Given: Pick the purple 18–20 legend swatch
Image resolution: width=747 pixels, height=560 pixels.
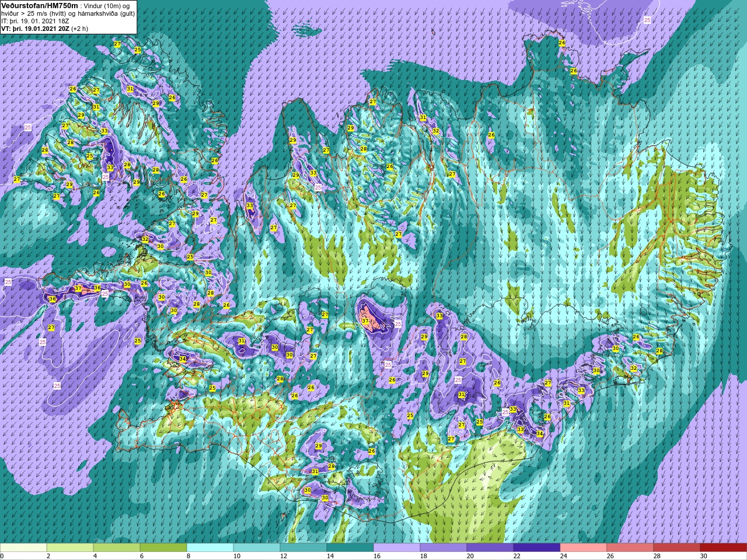Looking at the screenshot, I should click(x=444, y=548).
